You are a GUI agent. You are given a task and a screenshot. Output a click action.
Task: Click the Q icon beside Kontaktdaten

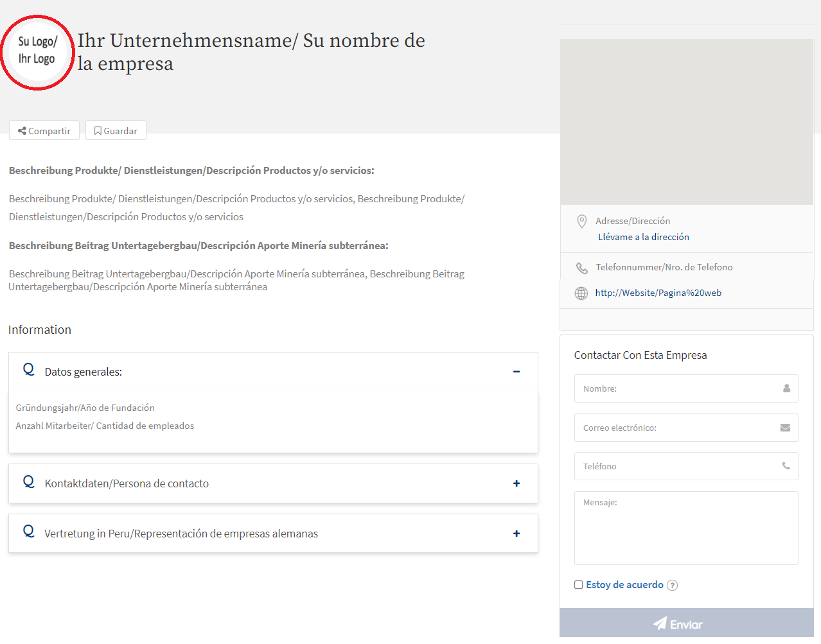tap(29, 482)
